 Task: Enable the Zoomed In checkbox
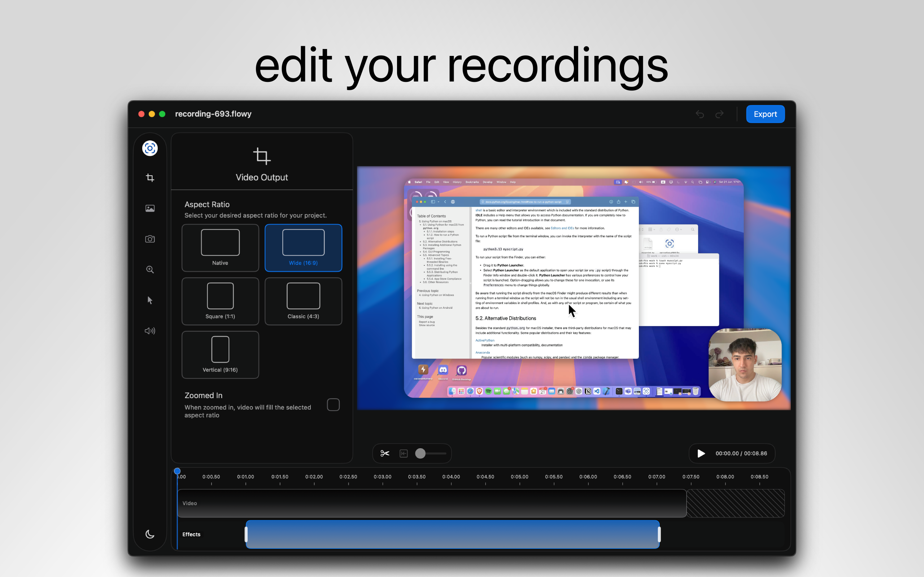[x=333, y=405]
